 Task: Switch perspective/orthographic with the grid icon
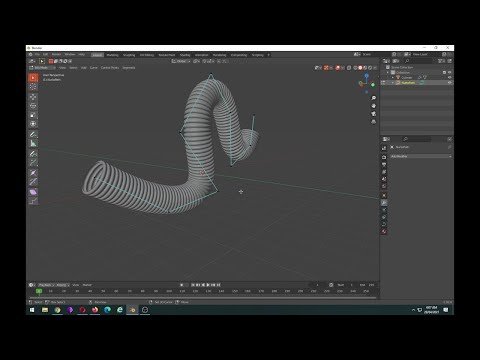click(x=374, y=122)
